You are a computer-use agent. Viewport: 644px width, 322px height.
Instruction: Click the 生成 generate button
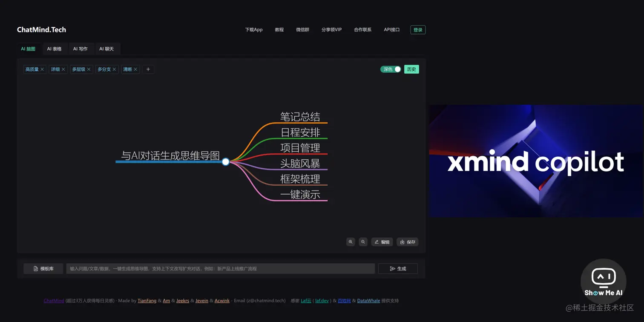pyautogui.click(x=398, y=269)
